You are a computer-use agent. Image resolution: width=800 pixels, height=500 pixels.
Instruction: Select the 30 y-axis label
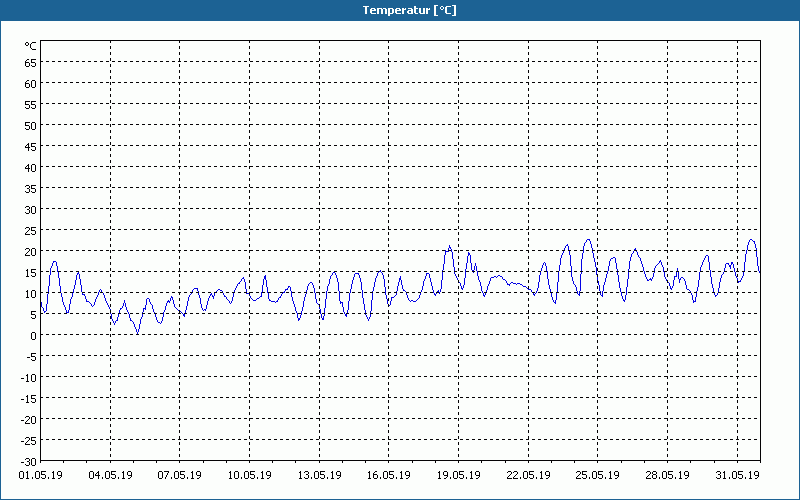pyautogui.click(x=31, y=210)
